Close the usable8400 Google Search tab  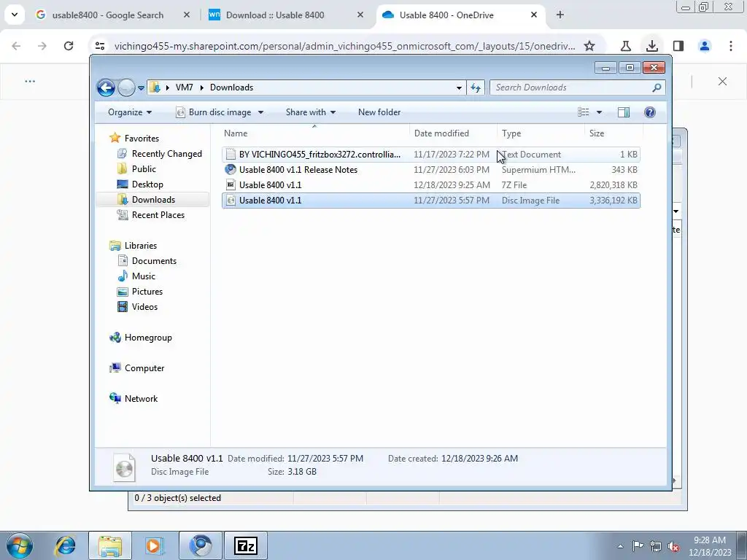(x=187, y=15)
